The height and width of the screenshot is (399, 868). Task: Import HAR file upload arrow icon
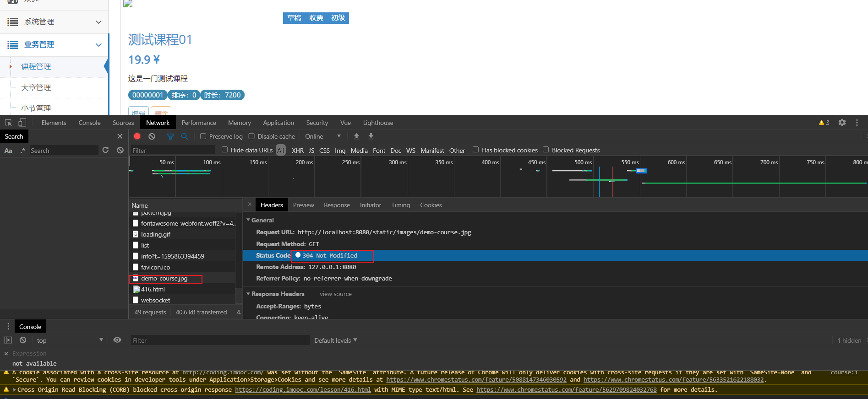click(x=356, y=136)
